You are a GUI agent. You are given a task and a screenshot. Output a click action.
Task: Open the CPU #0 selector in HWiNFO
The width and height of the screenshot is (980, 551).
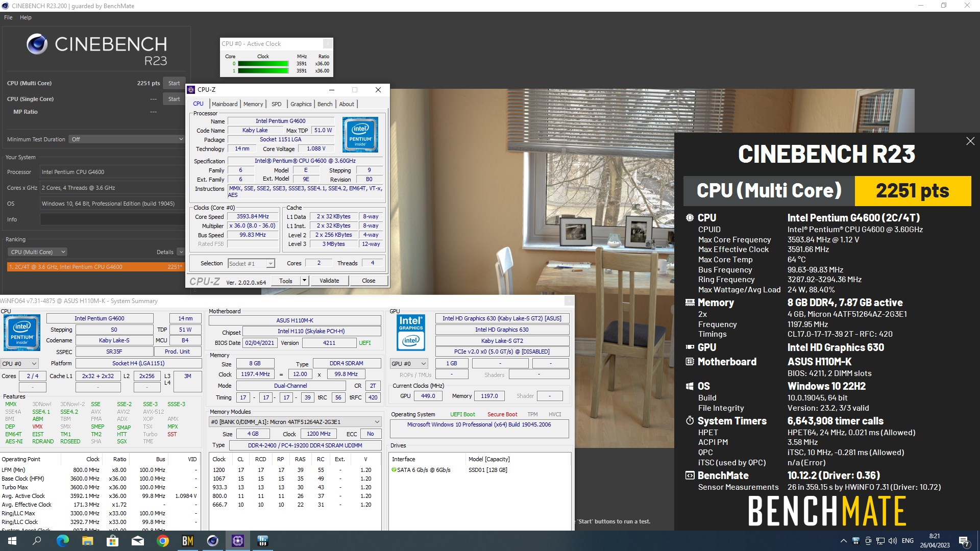(19, 364)
